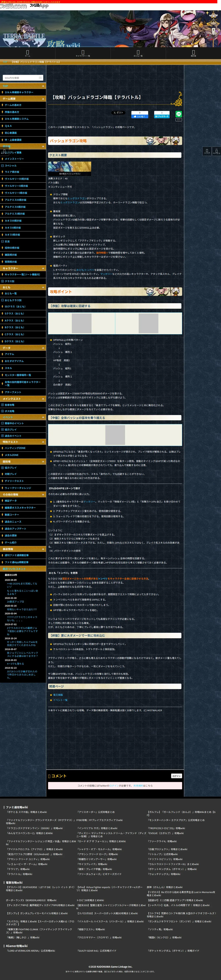
Task: Open SSクラス（おとも） sidebar link
Action: [x=15, y=307]
